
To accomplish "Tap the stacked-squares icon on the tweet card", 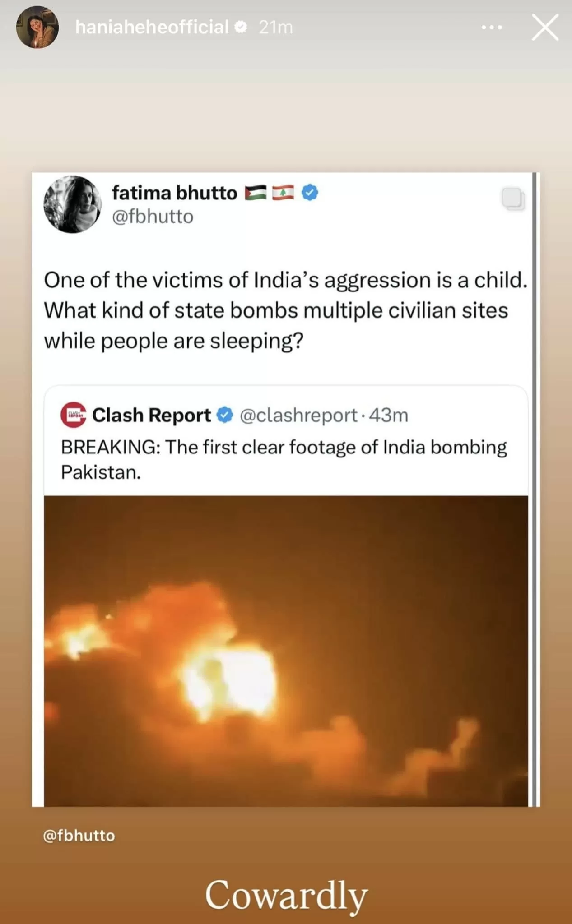I will 513,199.
